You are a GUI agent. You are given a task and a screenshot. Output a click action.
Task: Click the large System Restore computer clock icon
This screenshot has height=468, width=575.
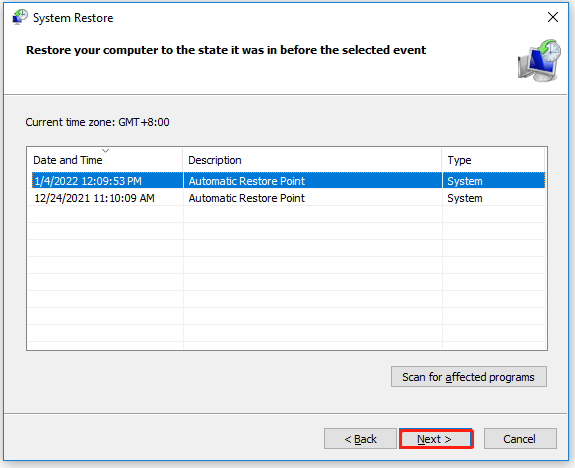click(x=539, y=61)
